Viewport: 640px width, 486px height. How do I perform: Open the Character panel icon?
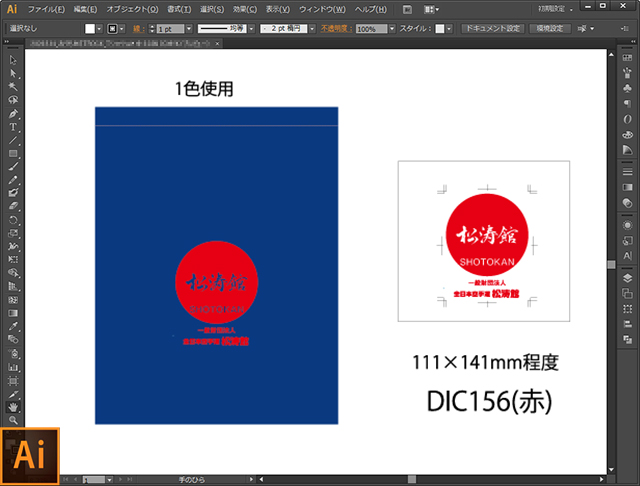(627, 256)
